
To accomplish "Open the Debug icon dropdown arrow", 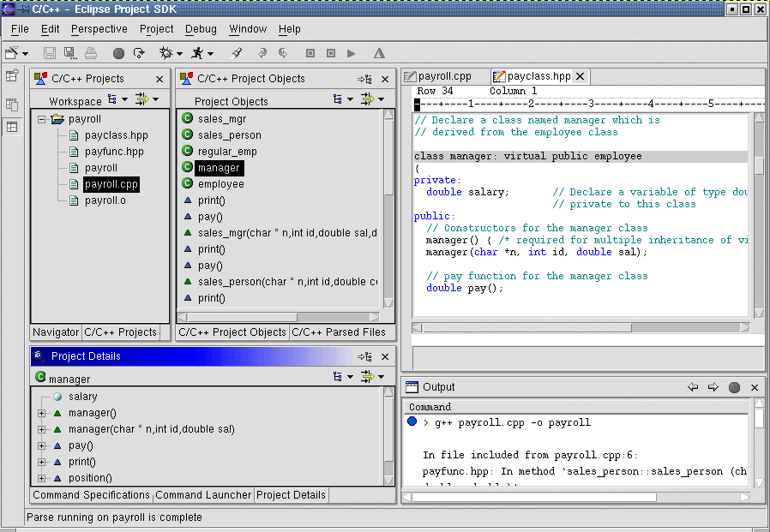I will coord(180,53).
